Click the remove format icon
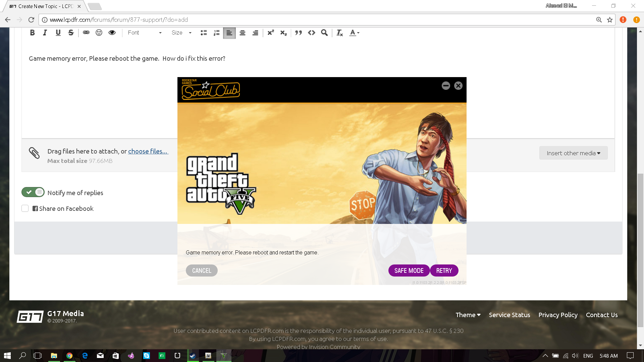This screenshot has height=362, width=644. pos(339,33)
